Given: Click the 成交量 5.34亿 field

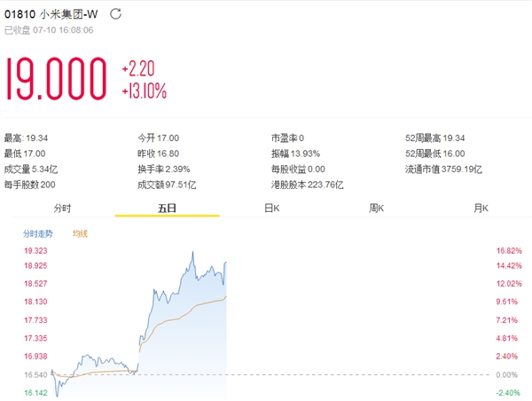Looking at the screenshot, I should click(x=30, y=169).
